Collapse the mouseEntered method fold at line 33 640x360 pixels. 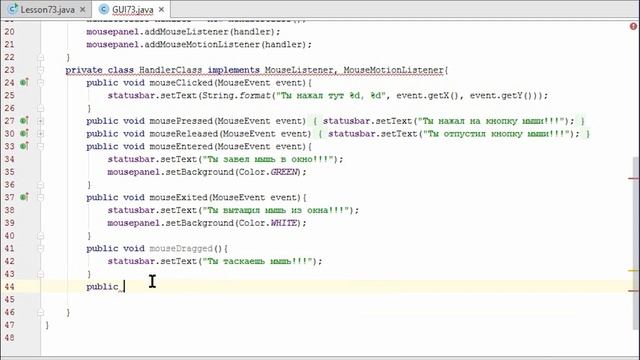pos(40,146)
